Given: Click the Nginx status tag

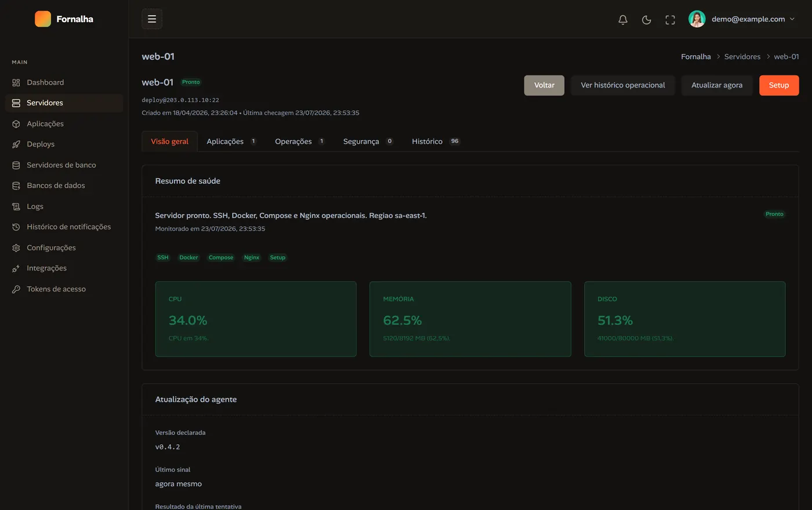Looking at the screenshot, I should (x=252, y=257).
